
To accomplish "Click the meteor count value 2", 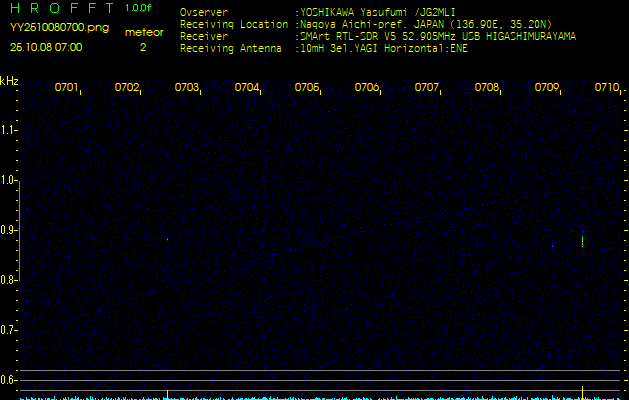I will point(143,47).
